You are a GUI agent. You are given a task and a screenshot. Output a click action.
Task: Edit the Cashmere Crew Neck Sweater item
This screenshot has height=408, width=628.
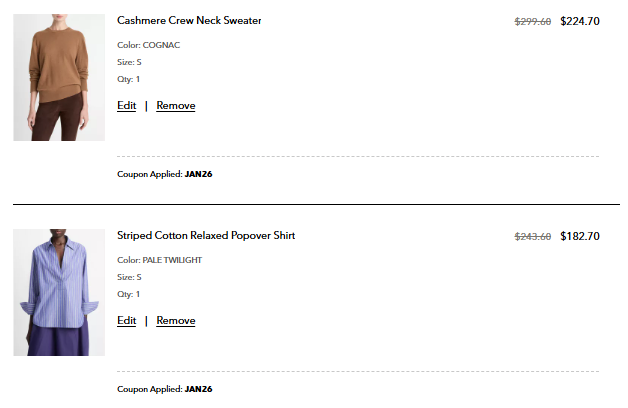pos(126,106)
